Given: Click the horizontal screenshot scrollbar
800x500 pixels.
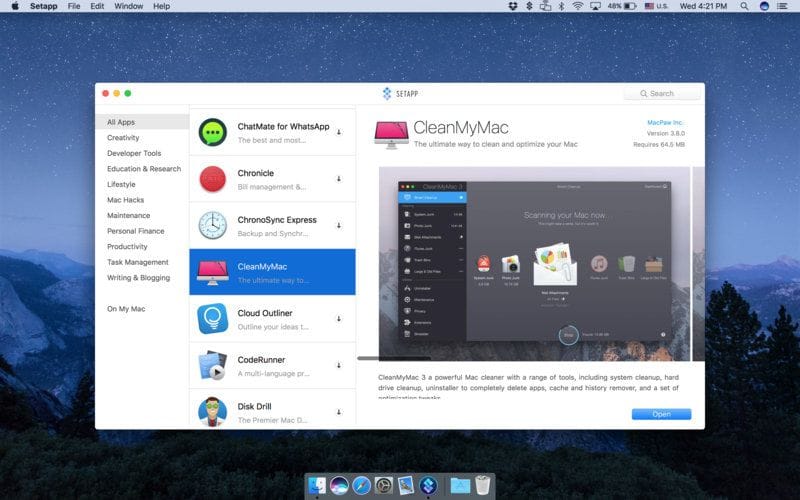Looking at the screenshot, I should [x=394, y=358].
